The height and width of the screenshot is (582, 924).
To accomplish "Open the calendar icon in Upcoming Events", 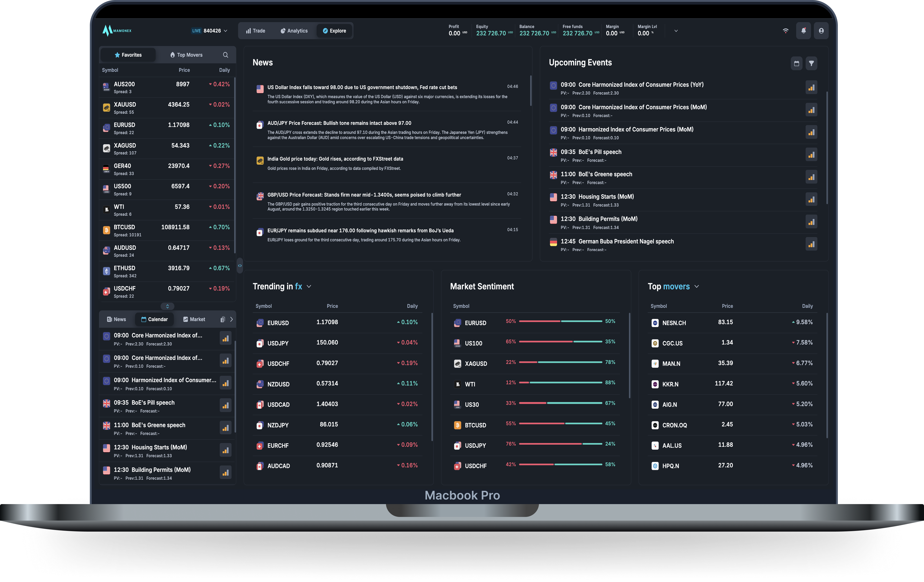I will 796,63.
